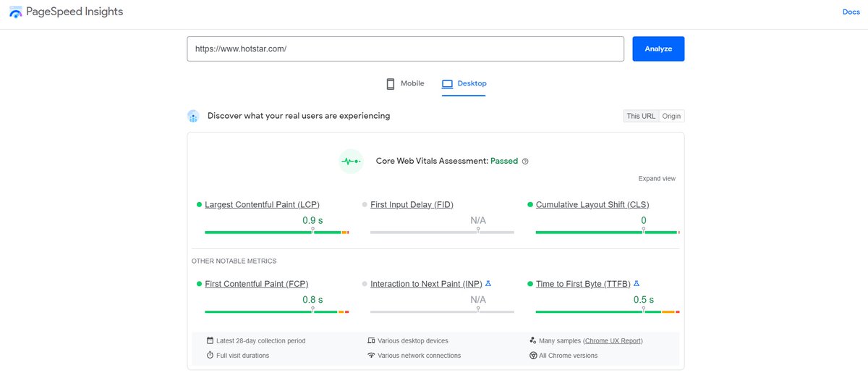Select the Desktop tab
The width and height of the screenshot is (868, 373).
(464, 84)
